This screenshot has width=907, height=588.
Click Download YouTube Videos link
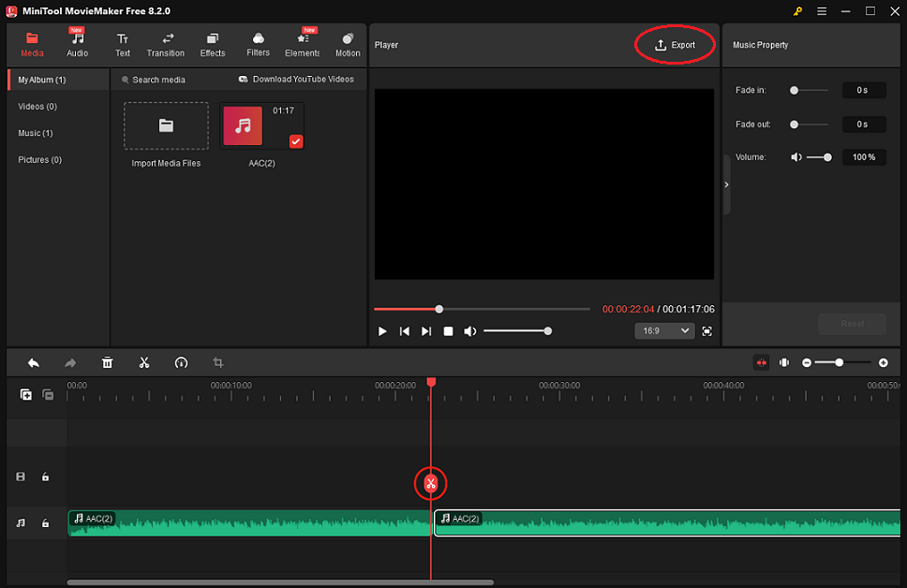[x=296, y=80]
